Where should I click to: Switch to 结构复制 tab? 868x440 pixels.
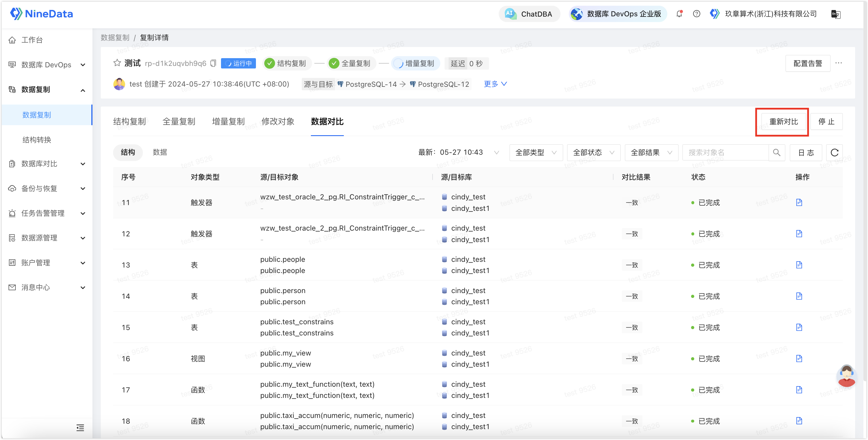click(129, 122)
